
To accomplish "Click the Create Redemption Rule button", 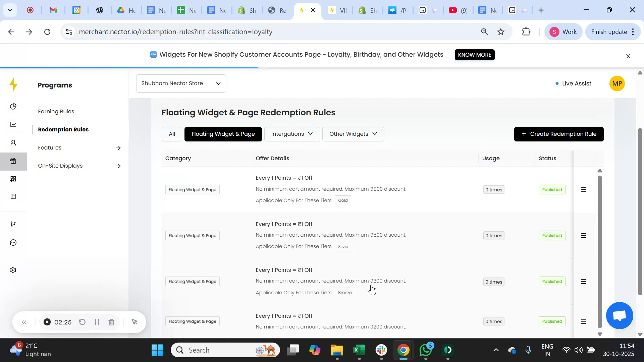I will tap(558, 134).
